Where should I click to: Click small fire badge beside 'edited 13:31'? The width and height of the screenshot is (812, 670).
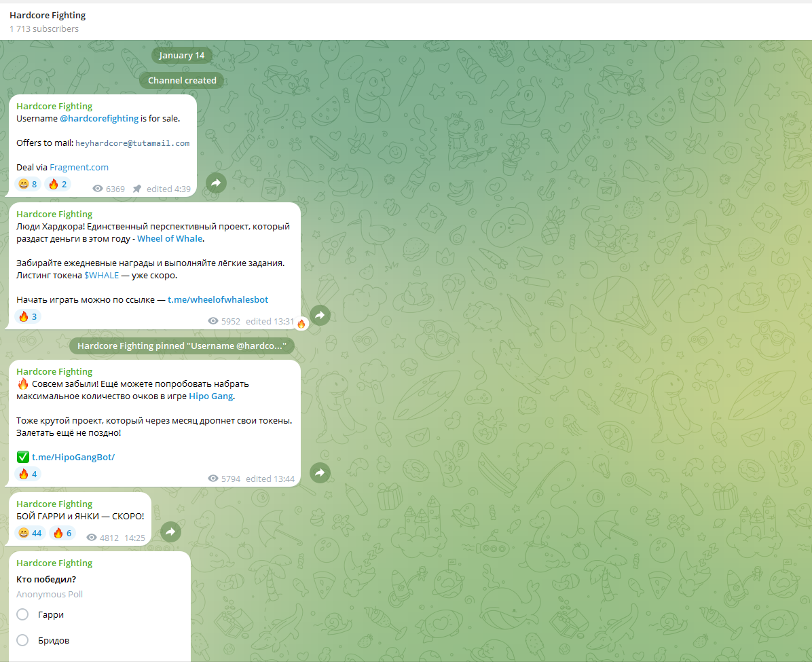coord(301,324)
